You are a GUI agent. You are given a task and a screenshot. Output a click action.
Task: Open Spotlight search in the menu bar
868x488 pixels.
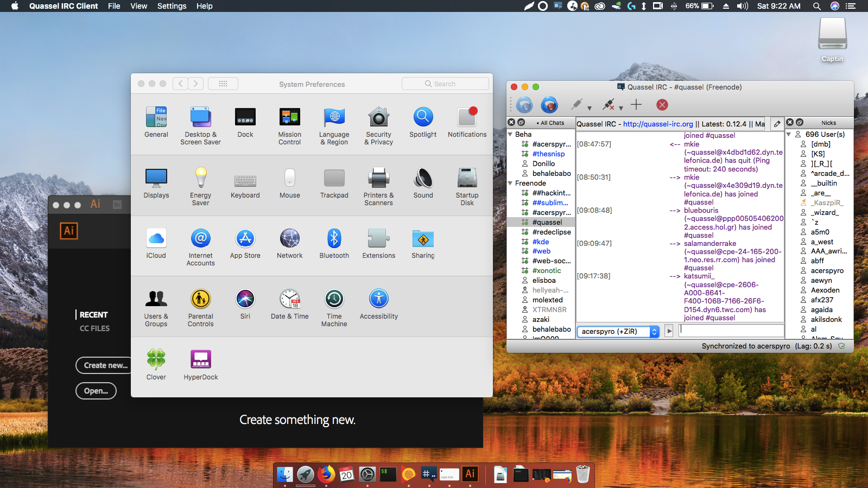(x=816, y=6)
